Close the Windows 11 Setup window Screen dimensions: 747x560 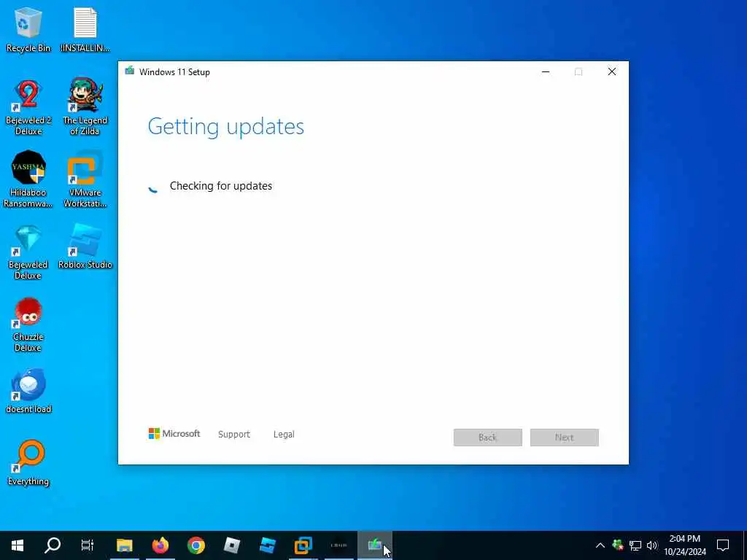[612, 72]
